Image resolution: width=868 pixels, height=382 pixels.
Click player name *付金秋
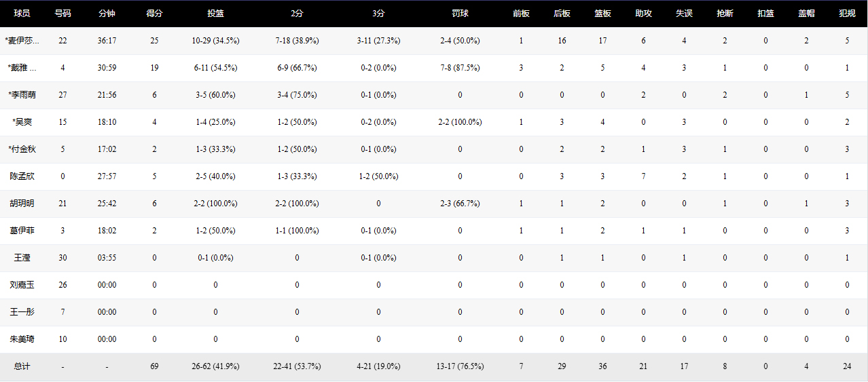(x=22, y=149)
